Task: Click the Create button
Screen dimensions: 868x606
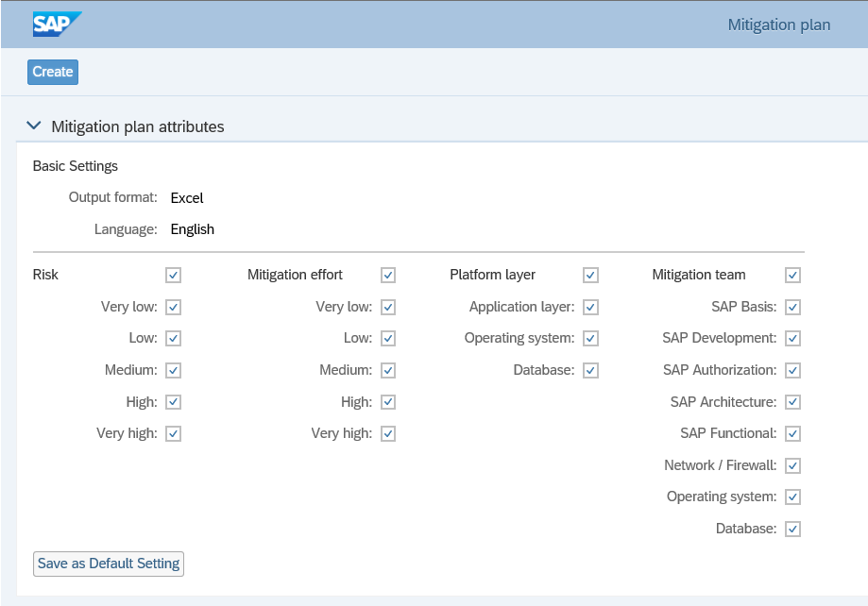Action: [x=53, y=72]
